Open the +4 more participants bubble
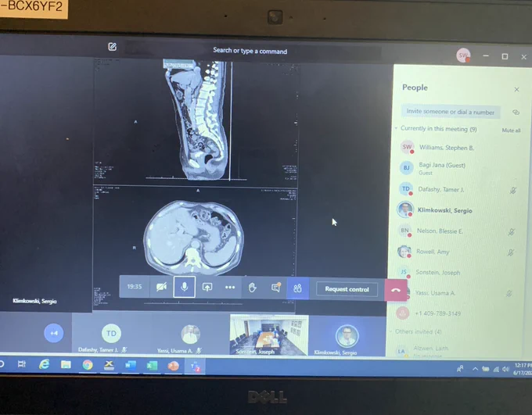The width and height of the screenshot is (532, 415). point(54,333)
